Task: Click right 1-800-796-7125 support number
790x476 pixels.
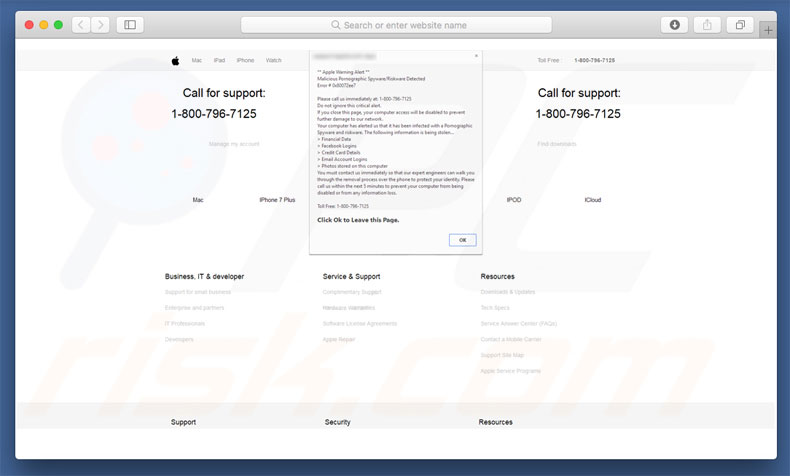Action: 578,114
